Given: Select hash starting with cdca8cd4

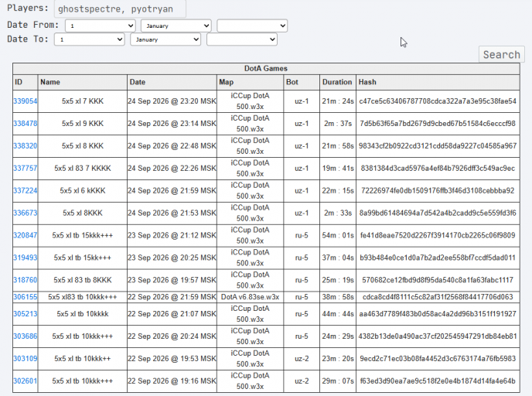Looking at the screenshot, I should (438, 297).
